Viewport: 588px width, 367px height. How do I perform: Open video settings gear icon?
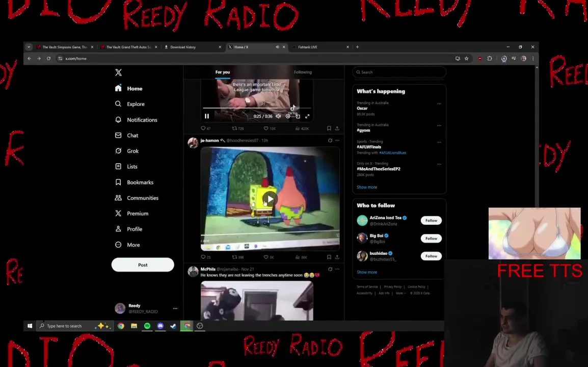pos(288,116)
